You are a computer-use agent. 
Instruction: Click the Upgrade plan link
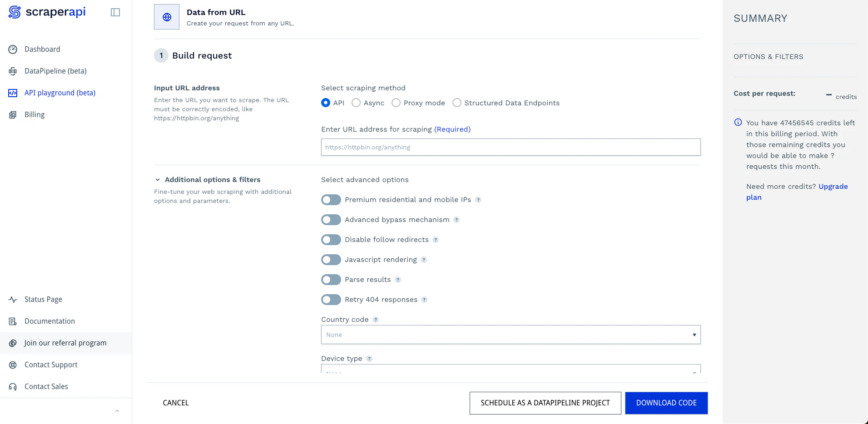point(833,187)
